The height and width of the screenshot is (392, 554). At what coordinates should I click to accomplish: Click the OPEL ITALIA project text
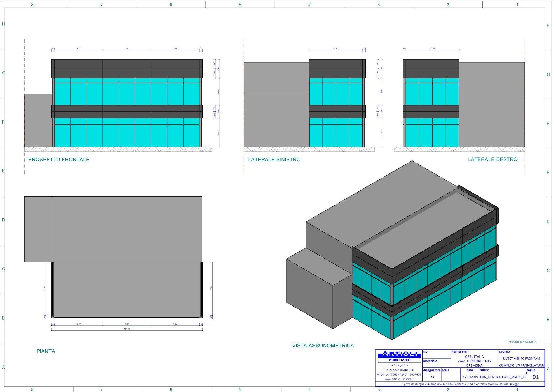click(x=474, y=356)
